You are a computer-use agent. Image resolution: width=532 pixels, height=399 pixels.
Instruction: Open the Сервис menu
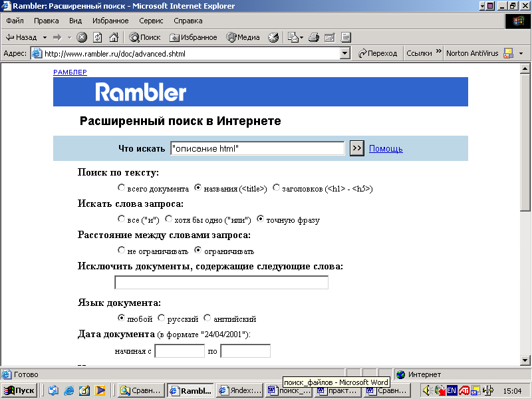click(x=151, y=21)
